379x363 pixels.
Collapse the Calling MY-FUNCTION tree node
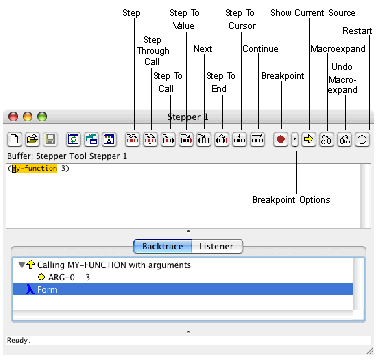click(21, 265)
